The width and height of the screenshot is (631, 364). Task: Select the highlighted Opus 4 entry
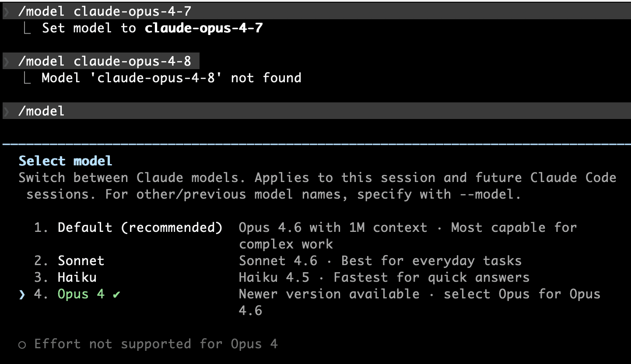[x=81, y=294]
